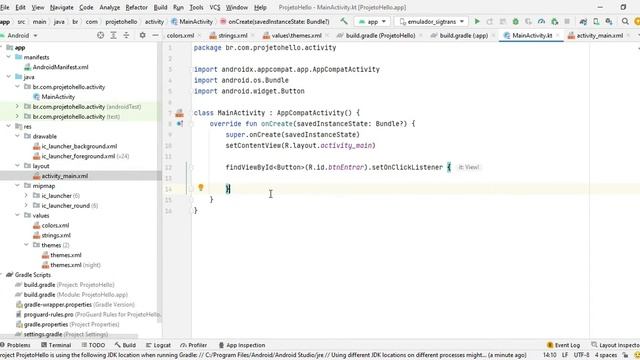
Task: Toggle read-only lock icon in status bar
Action: coord(625,356)
